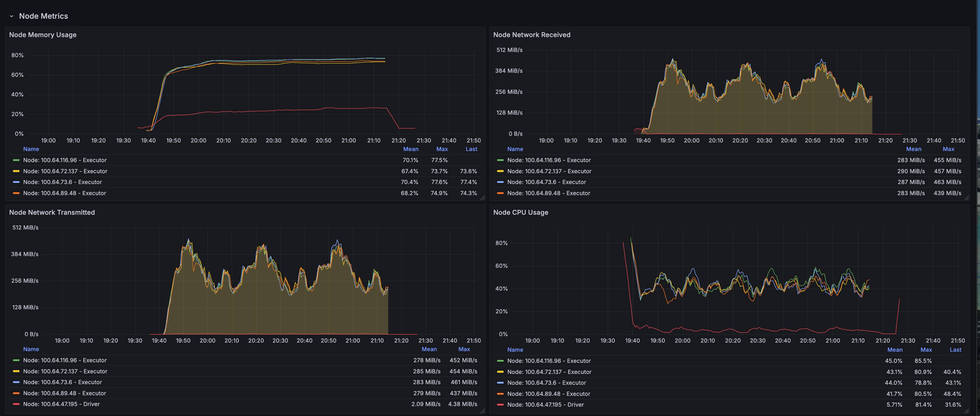Screen dimensions: 980x416
Task: Sort Node Network Received legend by Max
Action: click(x=948, y=149)
